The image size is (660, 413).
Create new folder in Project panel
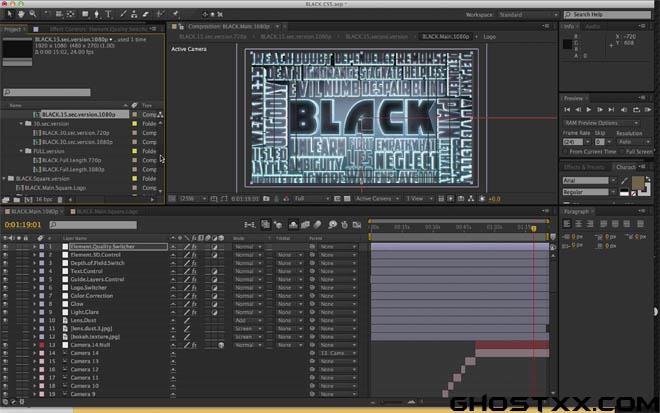click(17, 200)
